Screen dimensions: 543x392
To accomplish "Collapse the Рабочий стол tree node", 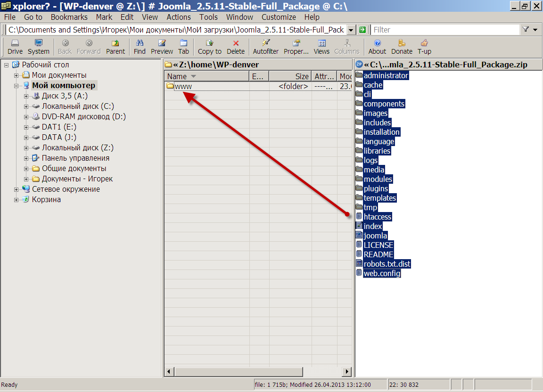I will click(6, 65).
